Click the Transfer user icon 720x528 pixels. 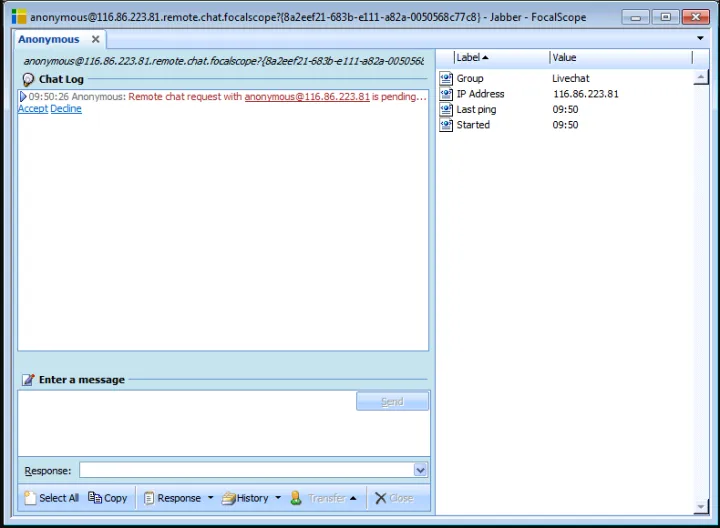pyautogui.click(x=296, y=498)
